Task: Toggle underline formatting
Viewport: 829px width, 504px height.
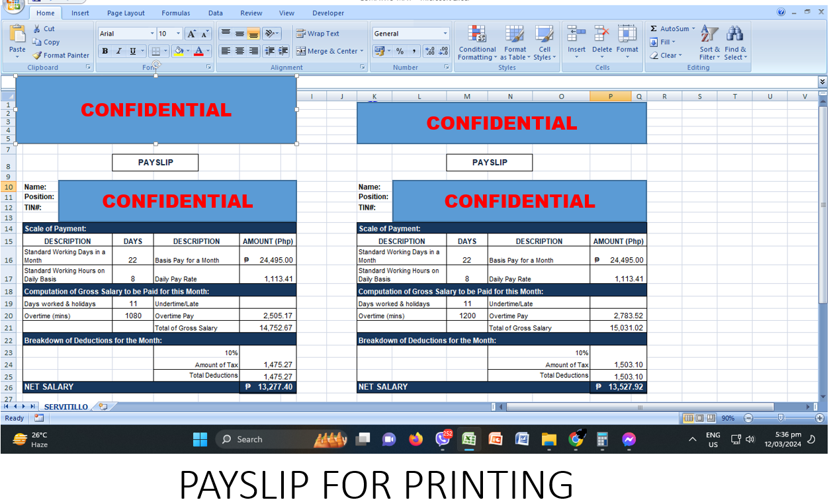Action: [133, 51]
